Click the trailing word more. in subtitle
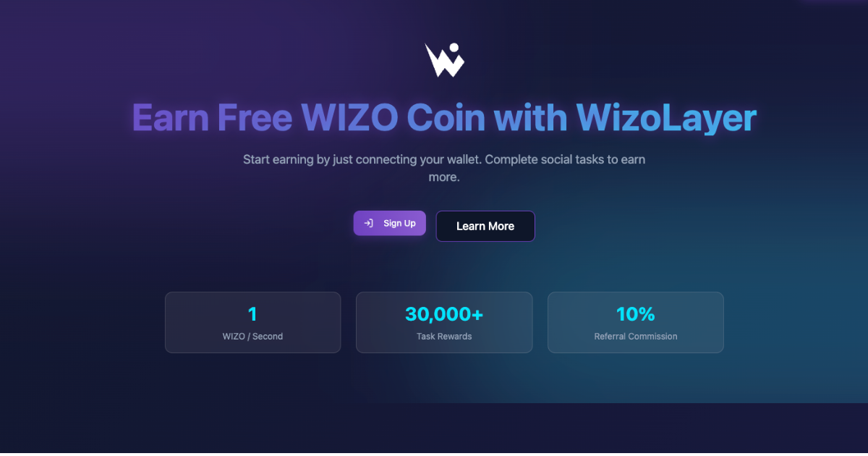Screen dimensions: 868x456 pyautogui.click(x=444, y=177)
